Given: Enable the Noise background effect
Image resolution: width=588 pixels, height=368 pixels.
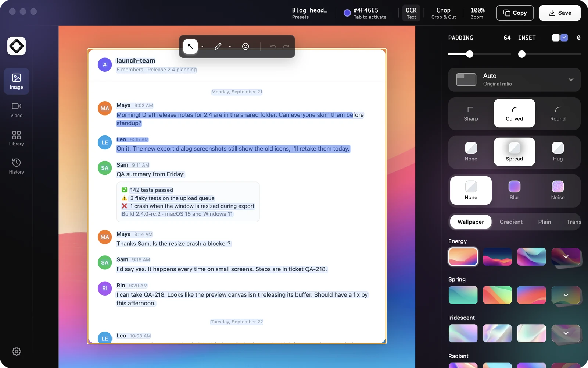Looking at the screenshot, I should pos(558,191).
